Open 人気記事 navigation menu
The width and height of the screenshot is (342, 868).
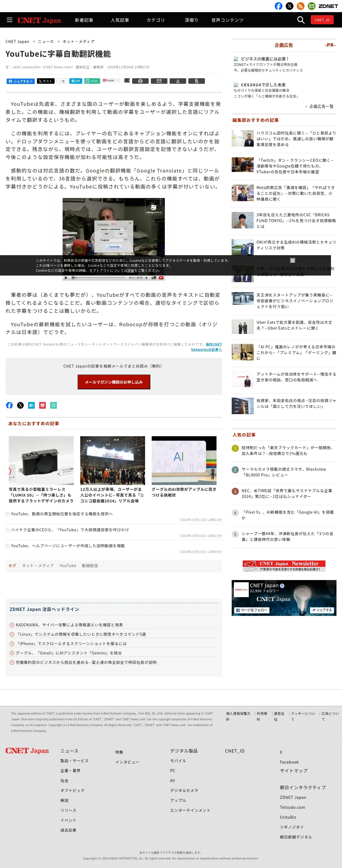coord(120,20)
